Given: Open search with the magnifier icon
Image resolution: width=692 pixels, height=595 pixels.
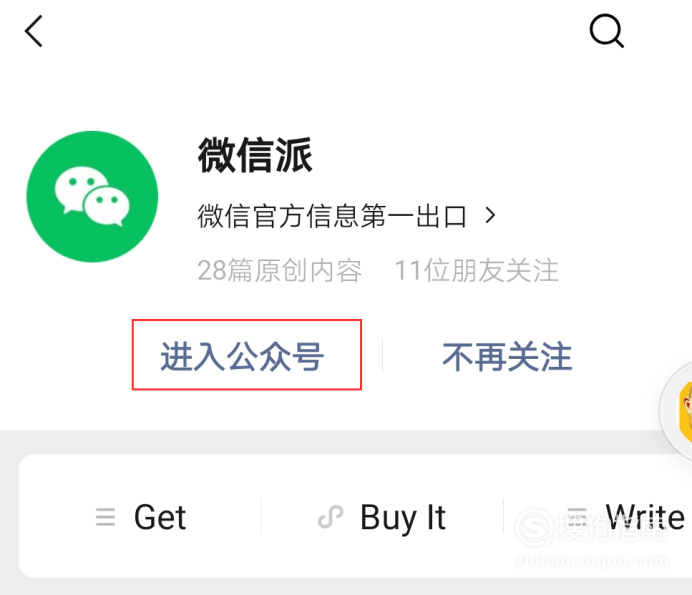Looking at the screenshot, I should point(607,31).
